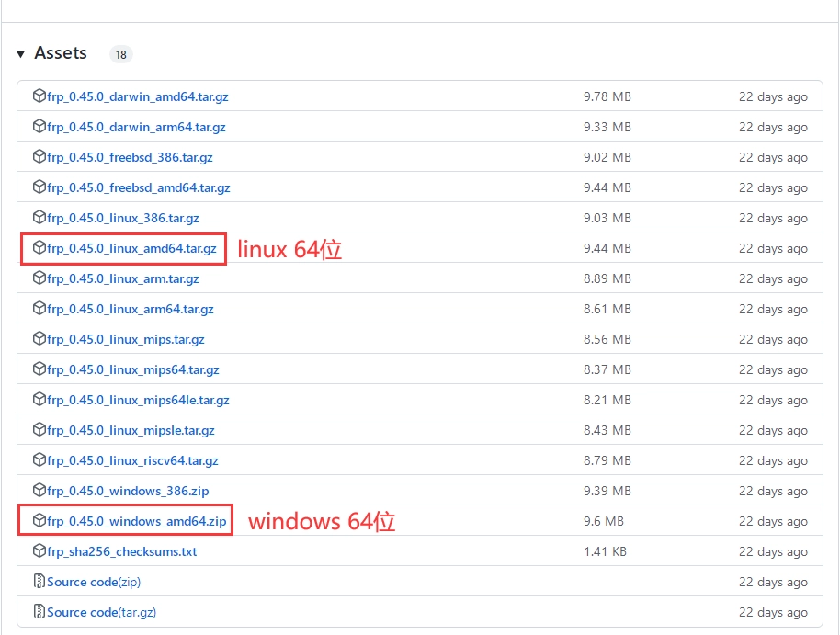Click the 8.79 MB size value
Viewport: 840px width, 635px height.
pos(607,460)
